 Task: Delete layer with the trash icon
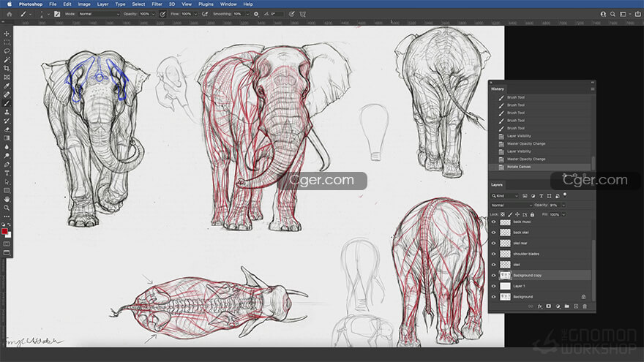tap(585, 306)
